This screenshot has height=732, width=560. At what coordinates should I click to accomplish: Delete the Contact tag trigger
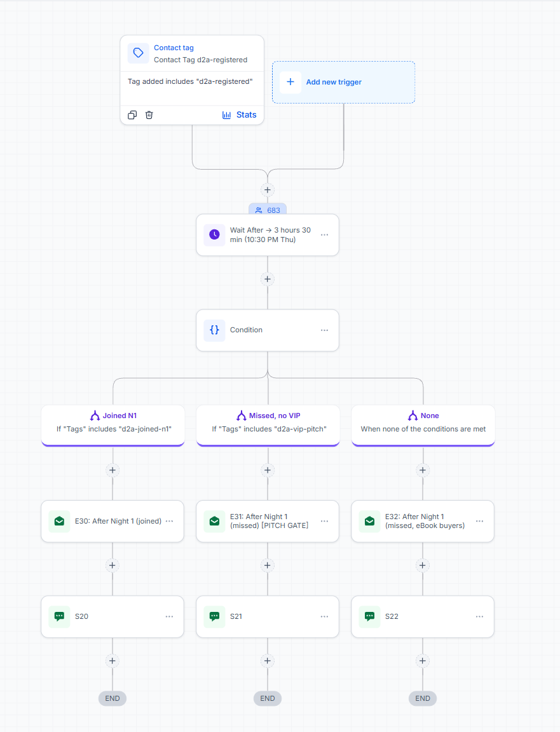pos(149,115)
